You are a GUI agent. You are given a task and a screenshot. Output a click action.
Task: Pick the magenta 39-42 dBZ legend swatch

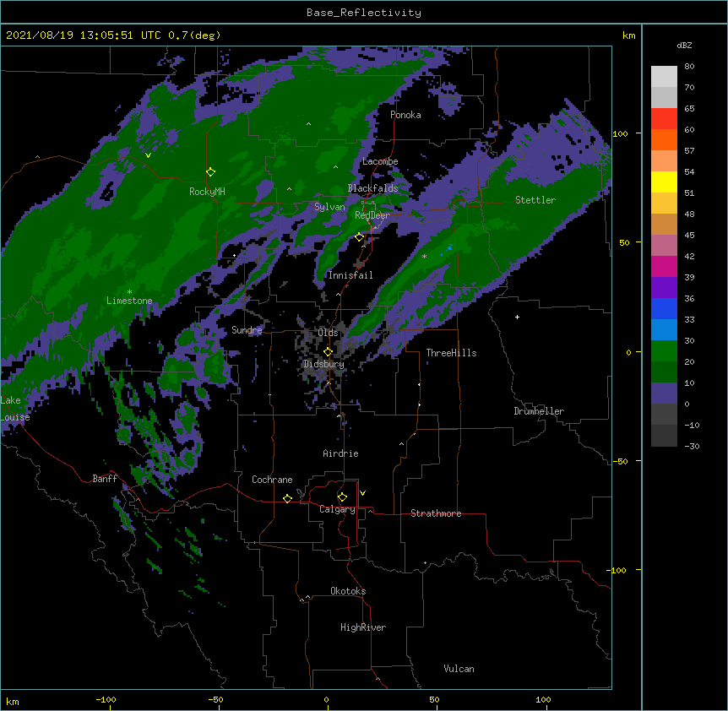pos(664,266)
